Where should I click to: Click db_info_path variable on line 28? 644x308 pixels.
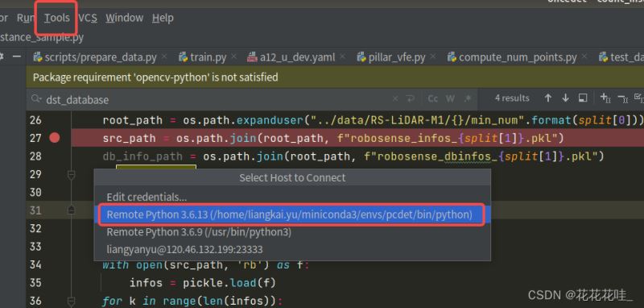click(x=142, y=156)
